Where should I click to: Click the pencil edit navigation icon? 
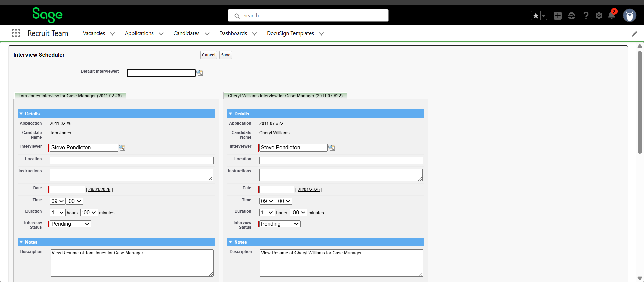634,34
